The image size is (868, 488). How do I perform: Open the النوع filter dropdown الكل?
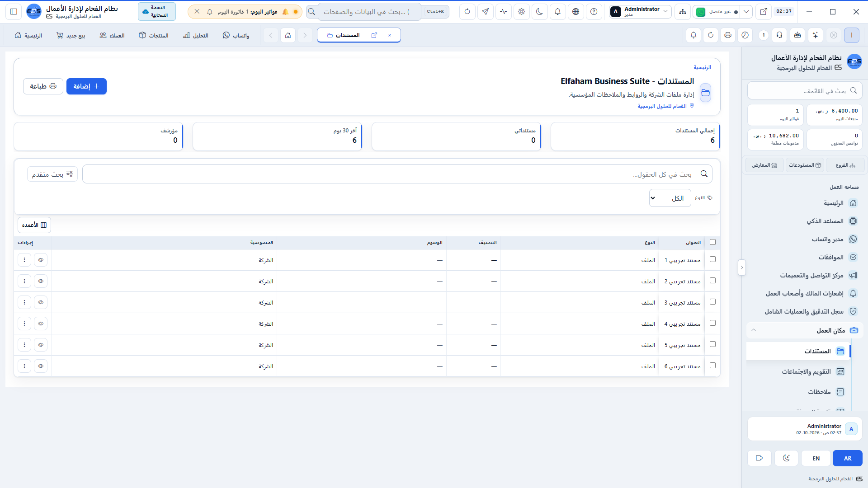pos(670,198)
